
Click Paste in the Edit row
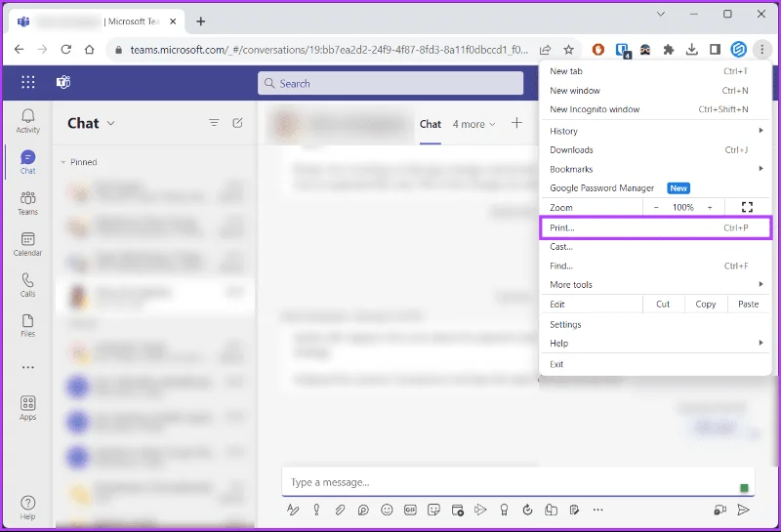pyautogui.click(x=748, y=304)
